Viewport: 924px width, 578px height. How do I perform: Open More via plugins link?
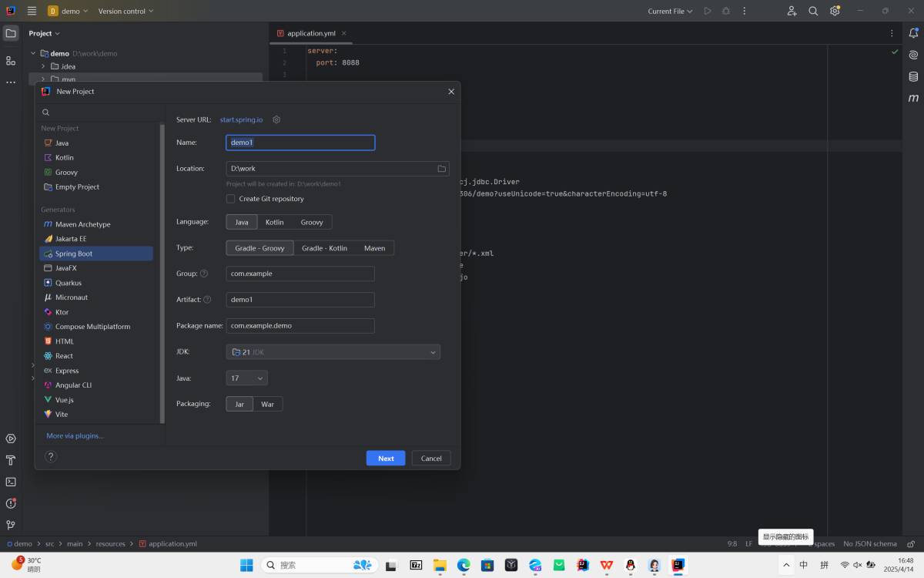pos(75,435)
